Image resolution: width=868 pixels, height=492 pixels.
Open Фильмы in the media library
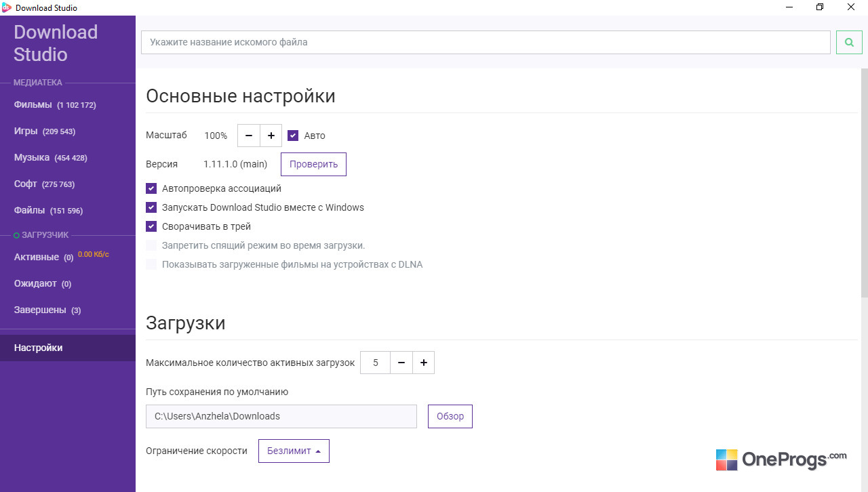(68, 105)
